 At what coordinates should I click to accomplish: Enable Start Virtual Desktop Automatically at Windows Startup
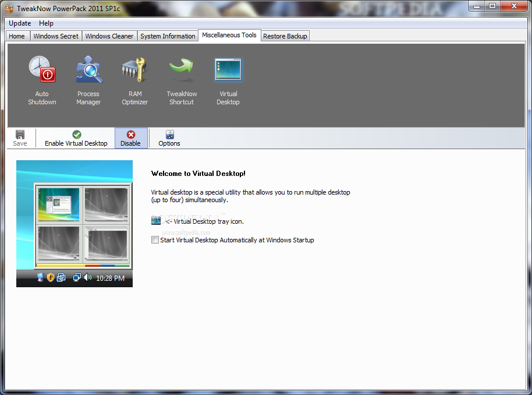point(155,240)
